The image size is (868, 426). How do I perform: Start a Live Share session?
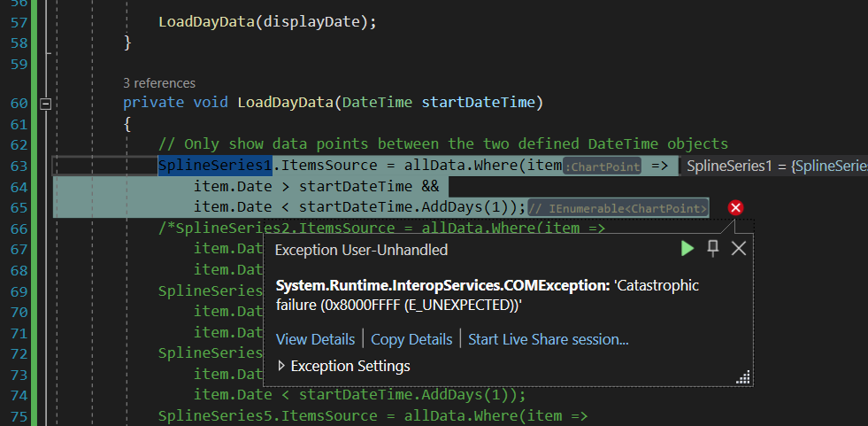(x=548, y=339)
